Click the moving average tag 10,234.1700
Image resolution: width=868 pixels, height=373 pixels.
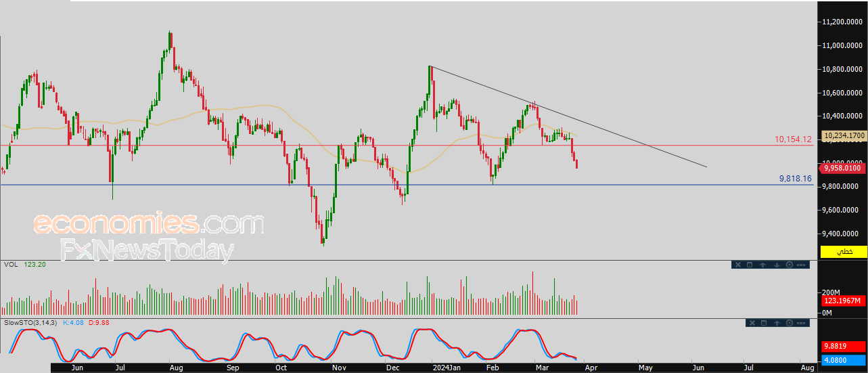844,136
